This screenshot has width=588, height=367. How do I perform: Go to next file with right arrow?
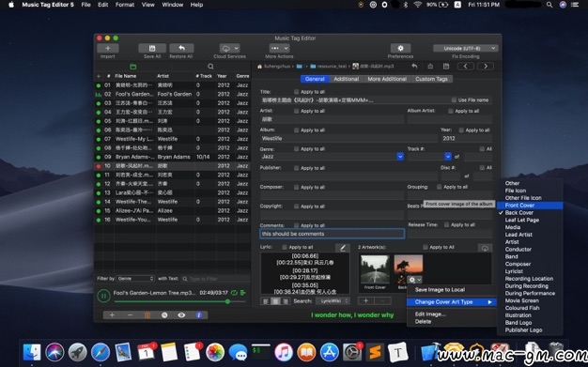pyautogui.click(x=486, y=67)
